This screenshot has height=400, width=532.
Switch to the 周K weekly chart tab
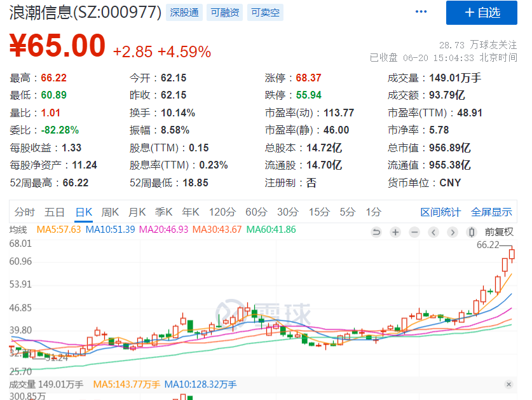110,212
